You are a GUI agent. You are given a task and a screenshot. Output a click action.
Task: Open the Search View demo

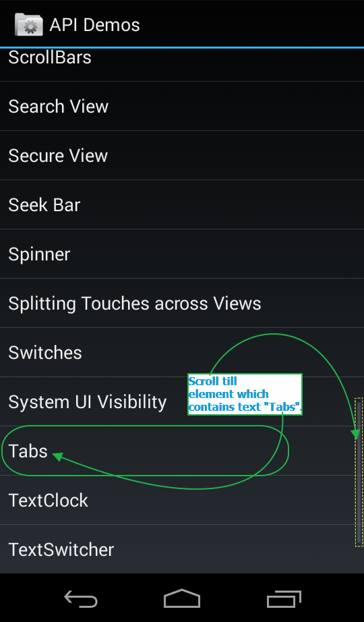pos(182,107)
